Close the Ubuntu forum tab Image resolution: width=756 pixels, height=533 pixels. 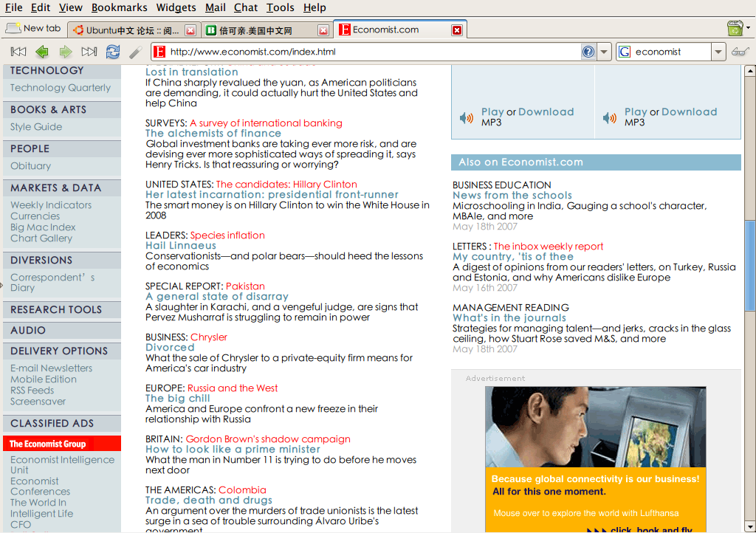point(190,30)
